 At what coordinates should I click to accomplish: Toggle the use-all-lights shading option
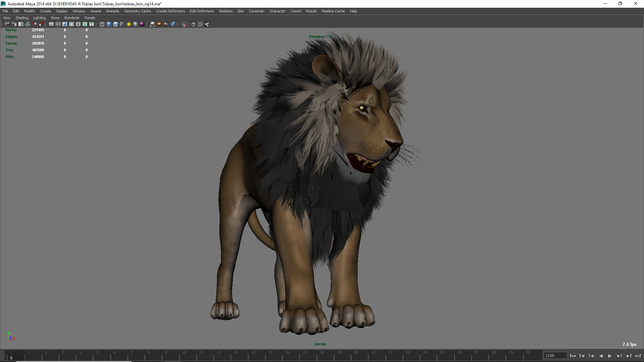point(135,24)
